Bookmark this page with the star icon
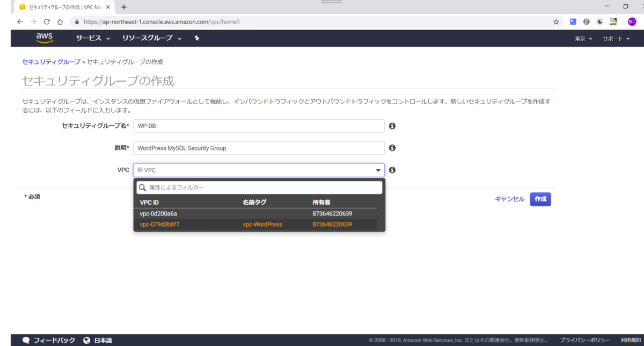 (x=555, y=21)
